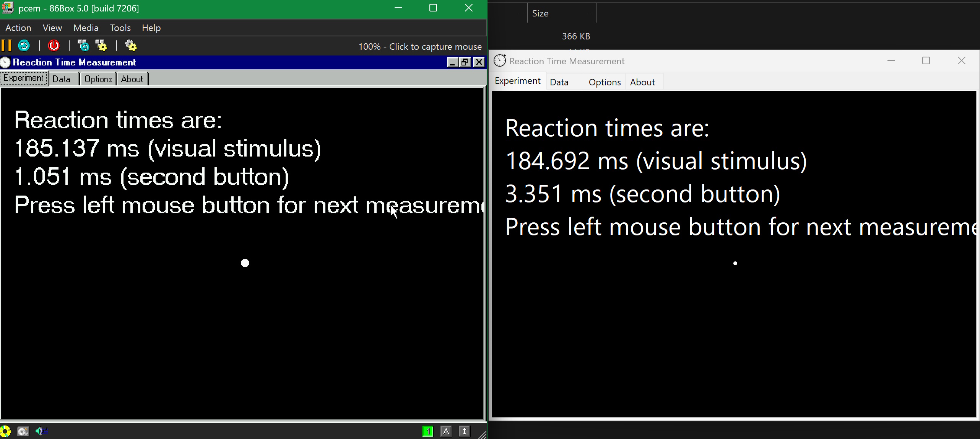Toggle the Caps Lock 'A' indicator
Viewport: 980px width, 439px height.
(x=446, y=431)
